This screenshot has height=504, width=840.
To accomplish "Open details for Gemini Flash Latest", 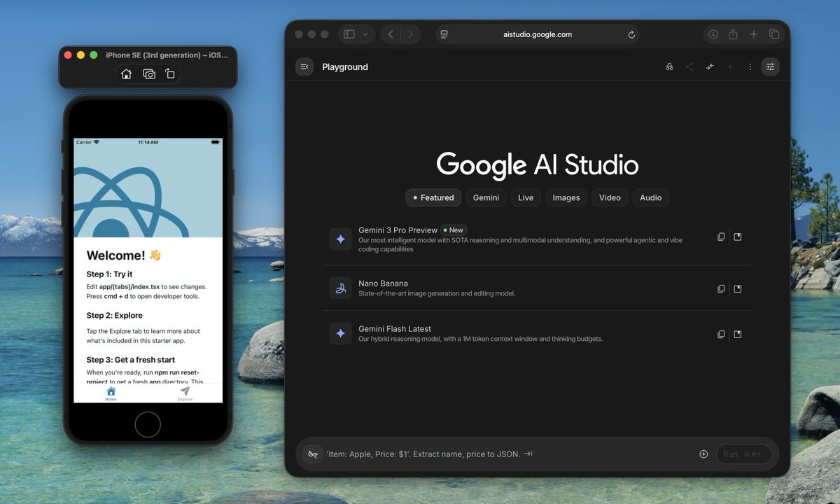I will pyautogui.click(x=738, y=334).
